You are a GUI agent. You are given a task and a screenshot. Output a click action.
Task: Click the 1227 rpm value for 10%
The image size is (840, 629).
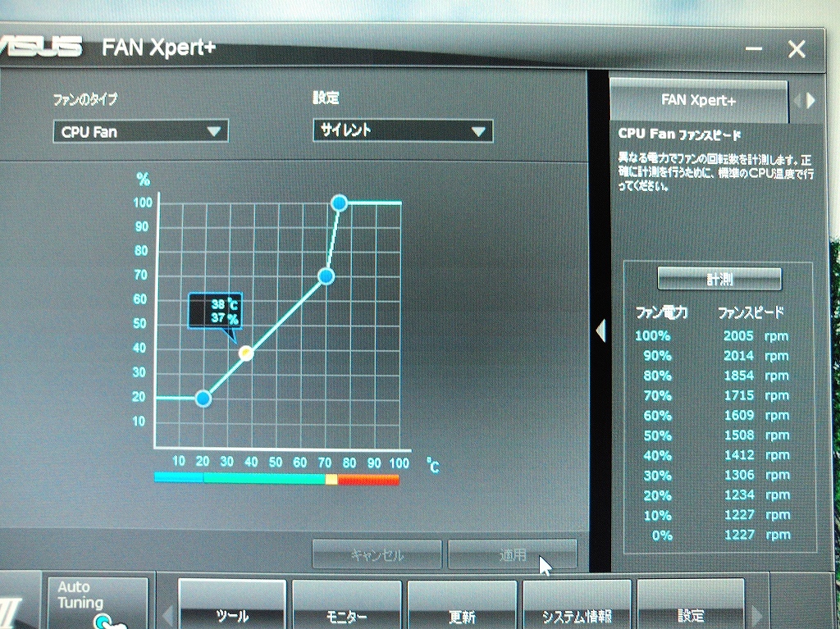756,514
